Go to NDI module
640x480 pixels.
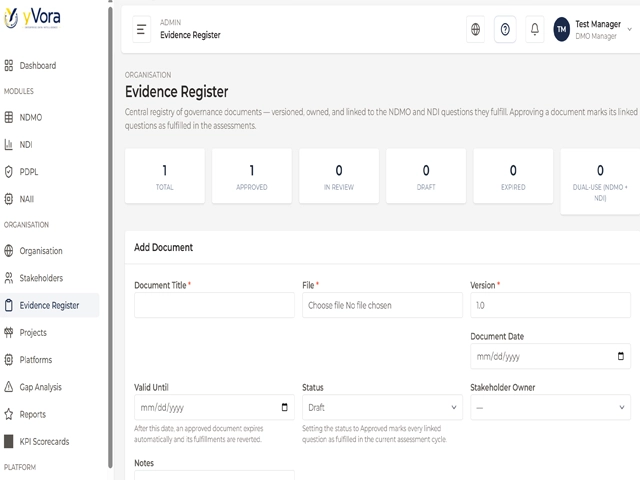[50, 144]
